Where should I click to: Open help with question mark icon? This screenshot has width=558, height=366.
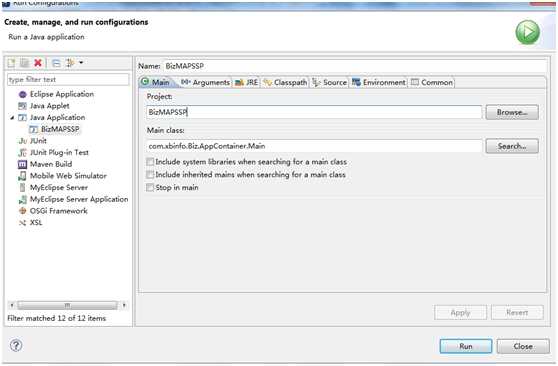tap(16, 345)
